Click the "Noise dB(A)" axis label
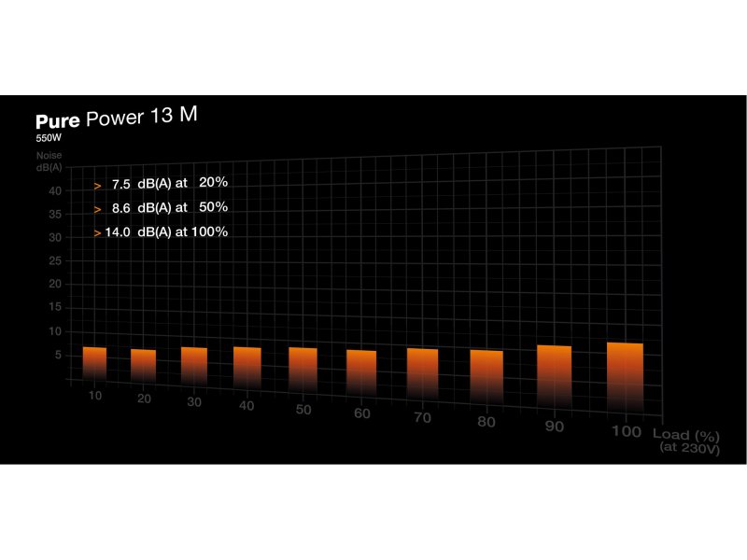The width and height of the screenshot is (747, 560). pyautogui.click(x=49, y=161)
